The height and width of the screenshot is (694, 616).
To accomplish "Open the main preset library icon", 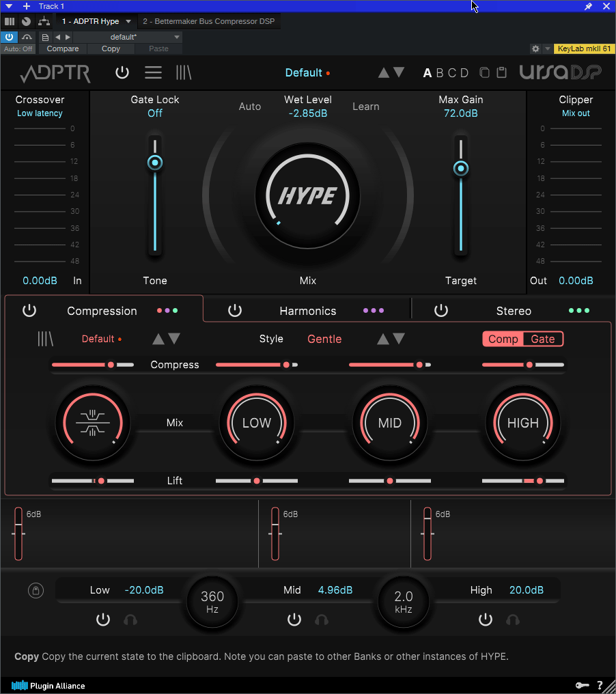I will (184, 72).
